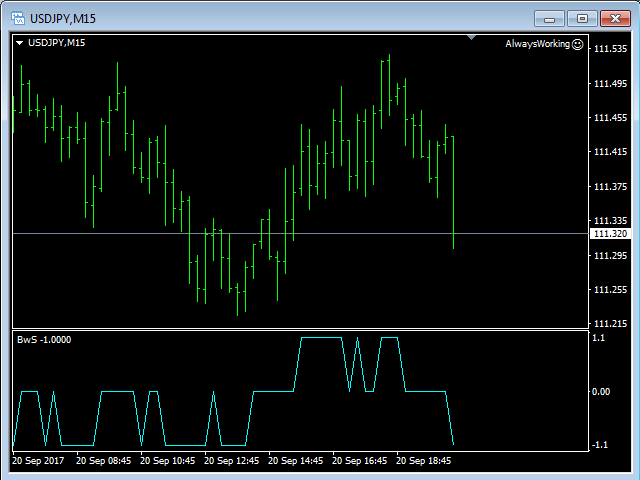
Task: Click the horizontal bid price line
Action: [300, 233]
